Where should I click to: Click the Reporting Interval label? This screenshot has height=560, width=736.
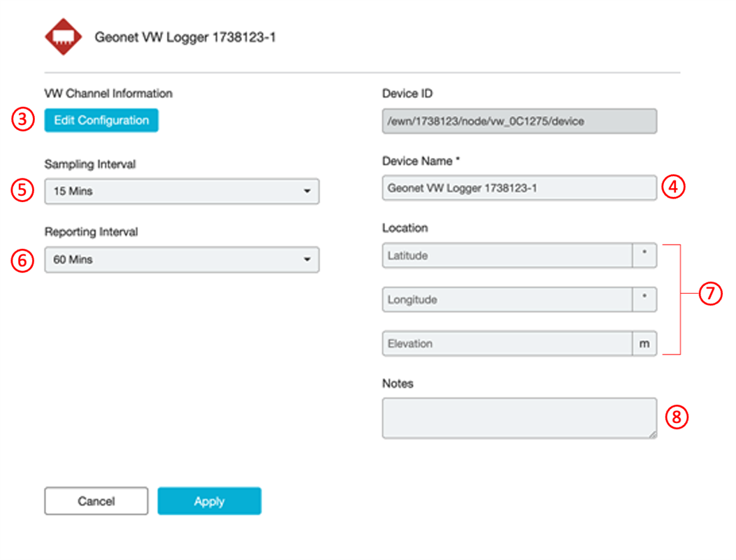click(91, 232)
